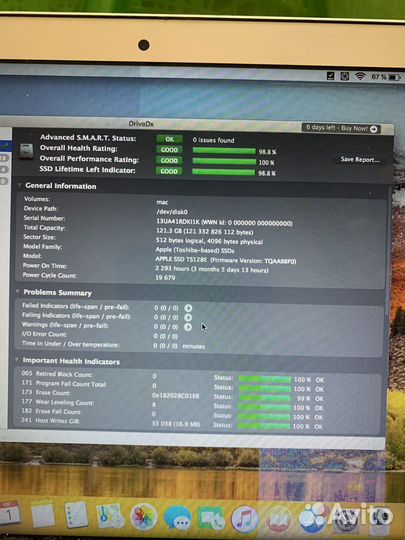This screenshot has width=405, height=540.
Task: Click the '241 Host Writes GiB' label
Action: (50, 420)
